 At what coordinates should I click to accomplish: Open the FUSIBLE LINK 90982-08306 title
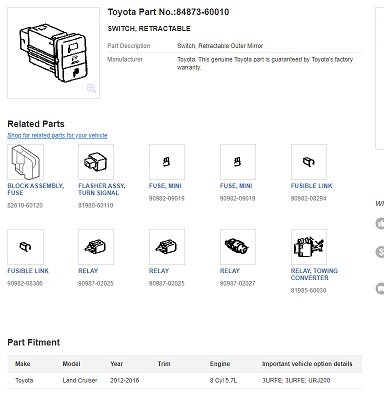[28, 271]
